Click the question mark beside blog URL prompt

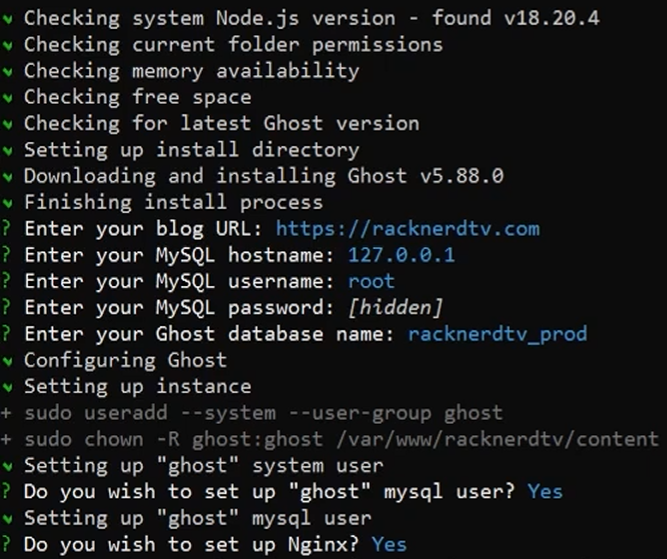pyautogui.click(x=6, y=229)
